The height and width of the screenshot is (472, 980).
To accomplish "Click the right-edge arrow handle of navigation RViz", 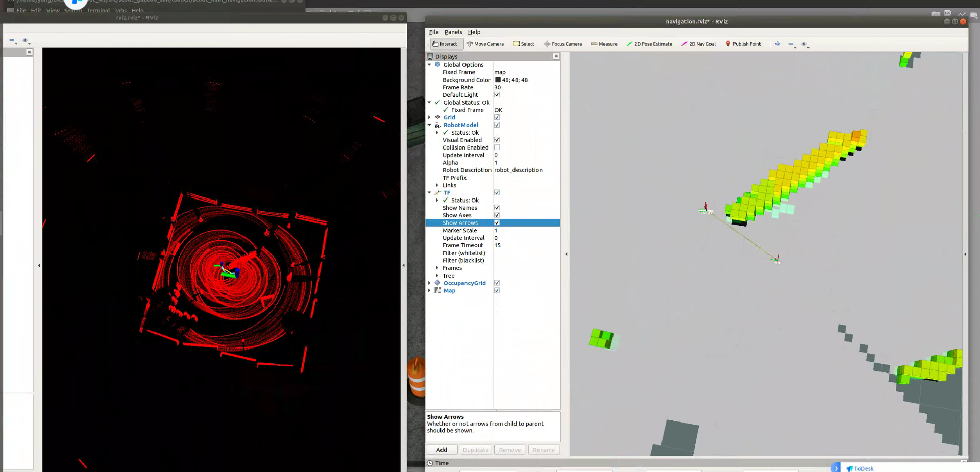I will [965, 254].
